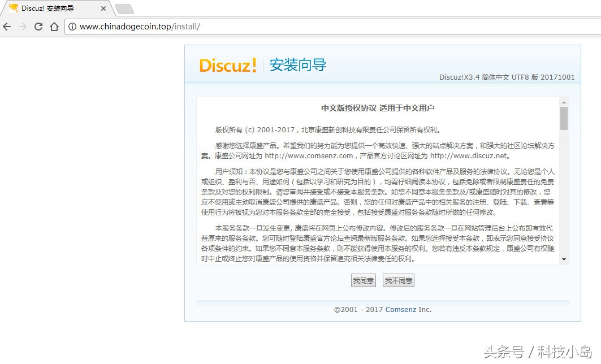
Task: Click the trophy favicon on the tab
Action: pos(14,8)
